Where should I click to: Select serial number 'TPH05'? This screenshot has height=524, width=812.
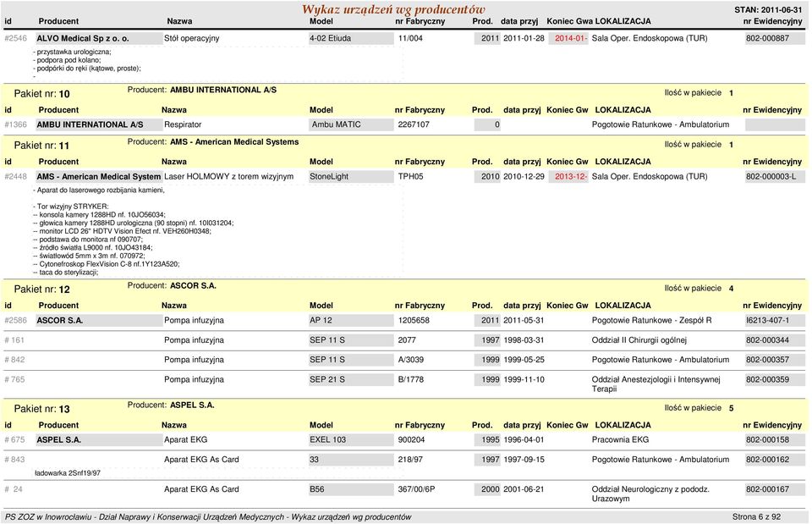click(x=411, y=177)
